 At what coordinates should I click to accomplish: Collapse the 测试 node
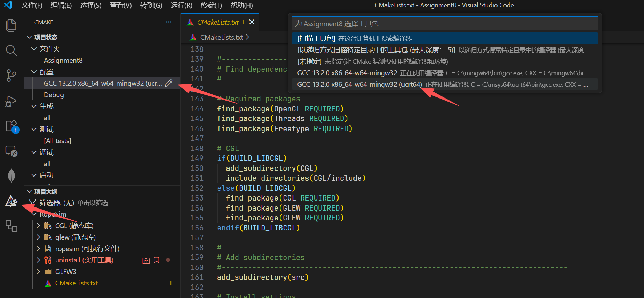34,129
